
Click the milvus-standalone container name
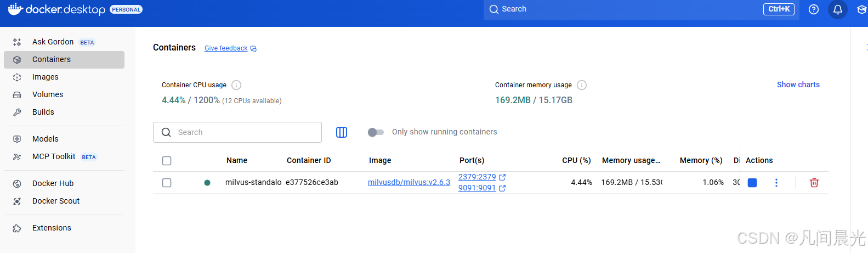[x=253, y=182]
